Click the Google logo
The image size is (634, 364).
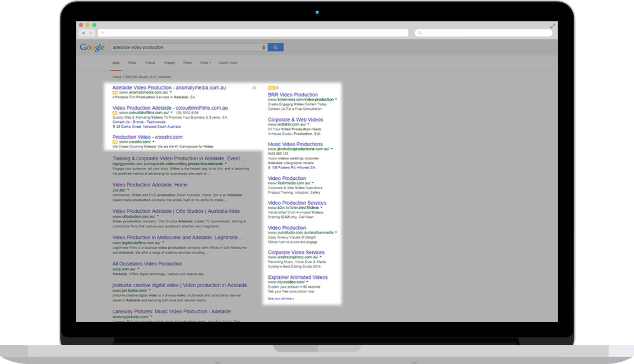92,48
